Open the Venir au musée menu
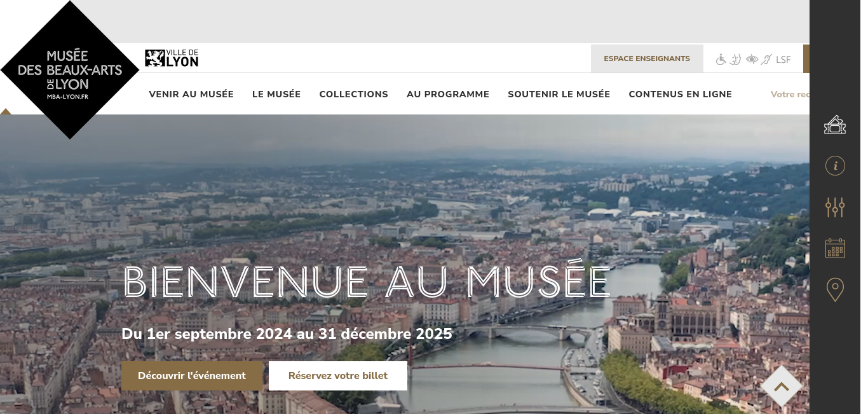 (x=191, y=94)
